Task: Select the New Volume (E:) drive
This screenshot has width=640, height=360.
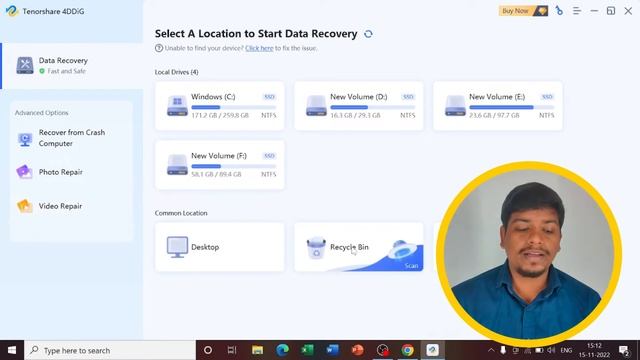Action: 498,106
